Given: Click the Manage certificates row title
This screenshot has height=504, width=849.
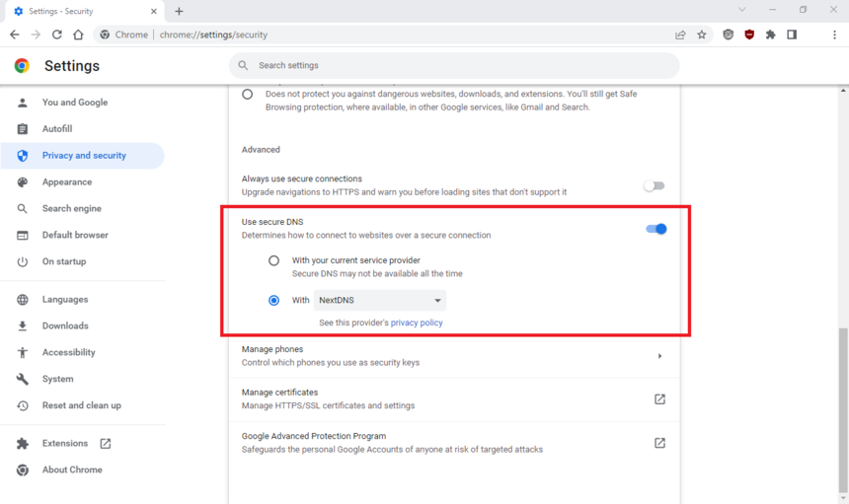Looking at the screenshot, I should tap(280, 393).
